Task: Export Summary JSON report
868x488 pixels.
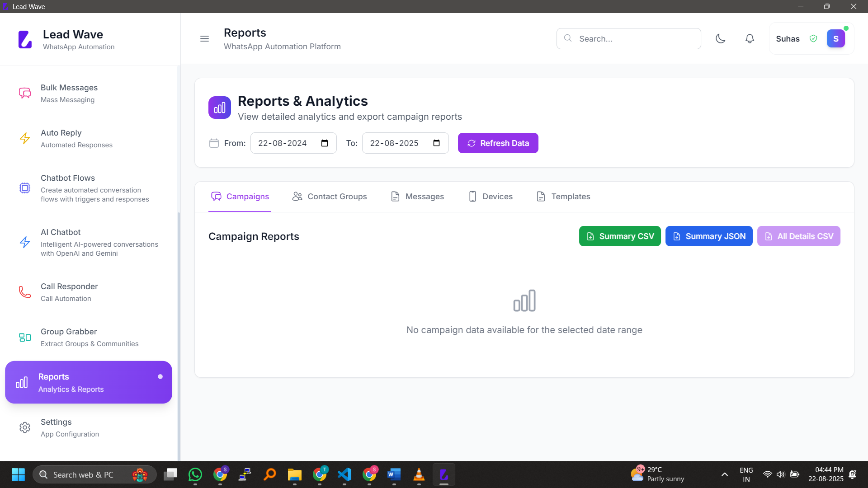Action: [x=709, y=236]
